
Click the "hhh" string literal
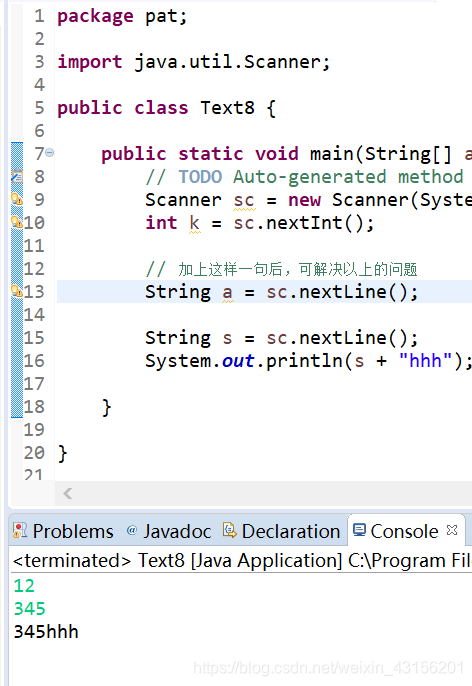point(425,361)
